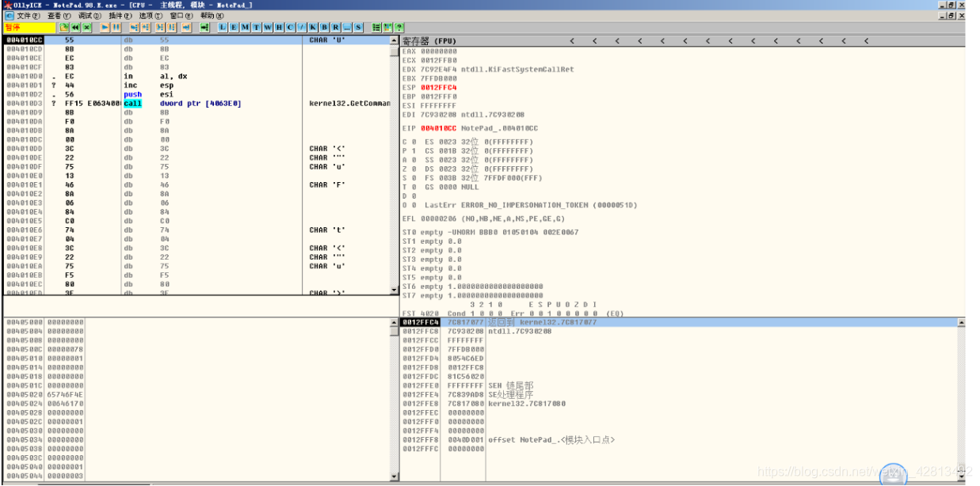
Task: Open the 窗口(W) Window menu
Action: (x=181, y=15)
